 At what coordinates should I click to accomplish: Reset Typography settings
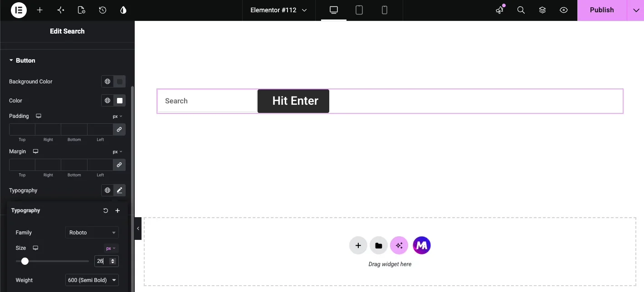[x=106, y=210]
